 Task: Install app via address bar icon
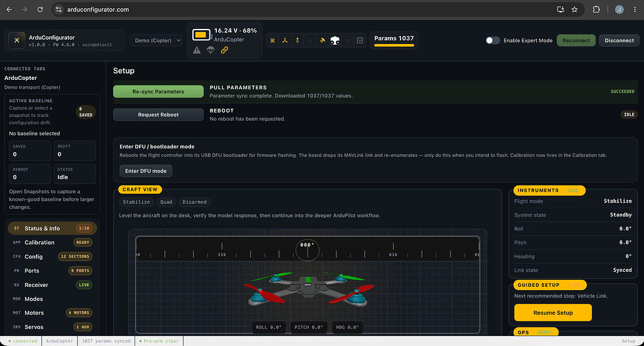pyautogui.click(x=560, y=9)
